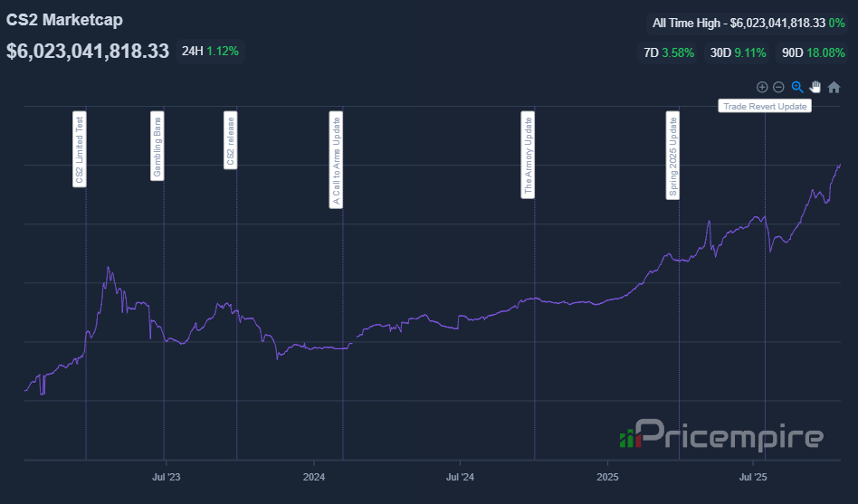
Task: Select the 30D change badge
Action: (738, 52)
